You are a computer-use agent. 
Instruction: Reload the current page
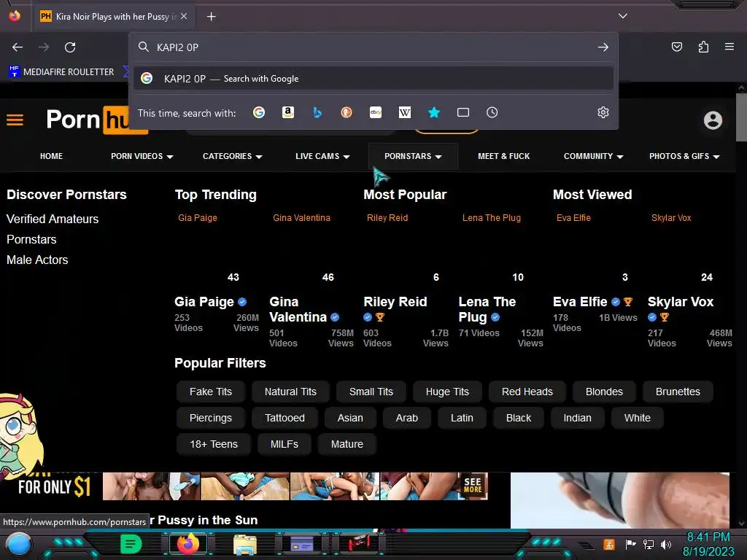click(70, 47)
